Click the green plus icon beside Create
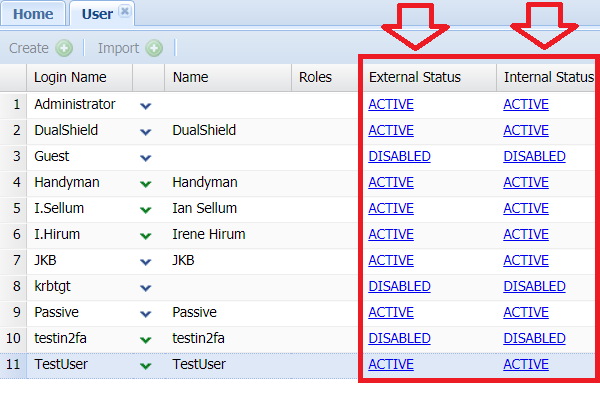Screen dimensions: 600x404 tap(64, 48)
